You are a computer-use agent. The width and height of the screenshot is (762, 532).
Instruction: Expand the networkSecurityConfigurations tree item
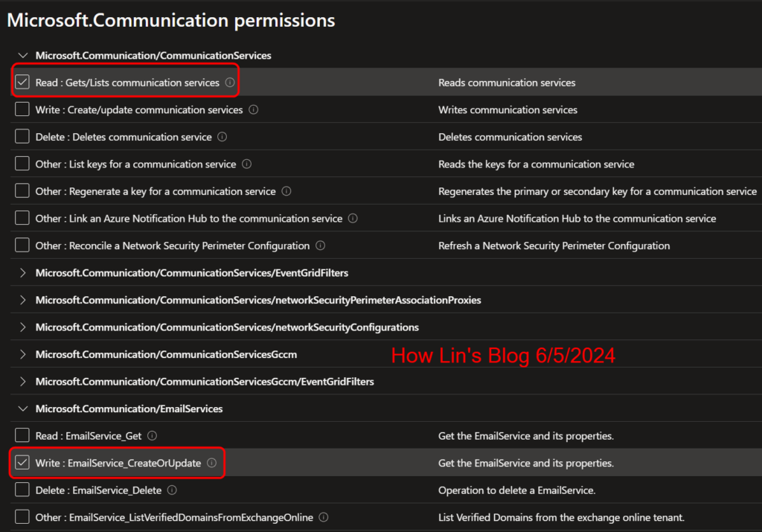(x=22, y=327)
